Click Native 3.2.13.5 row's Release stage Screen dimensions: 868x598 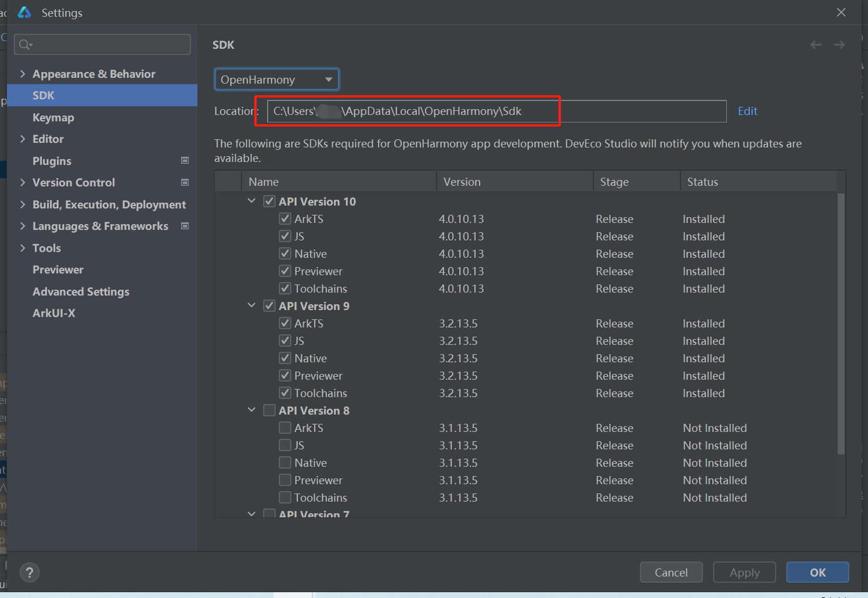tap(614, 358)
